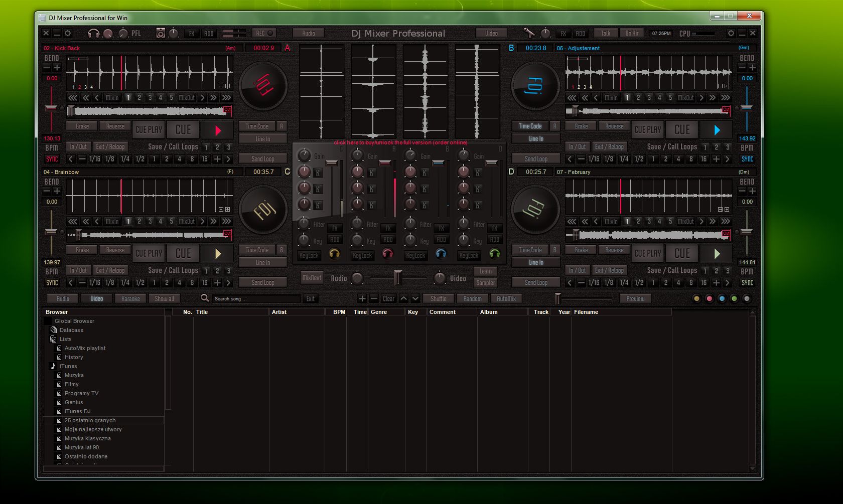The image size is (843, 504).
Task: Click deck C double-left rewind arrows
Action: 86,221
